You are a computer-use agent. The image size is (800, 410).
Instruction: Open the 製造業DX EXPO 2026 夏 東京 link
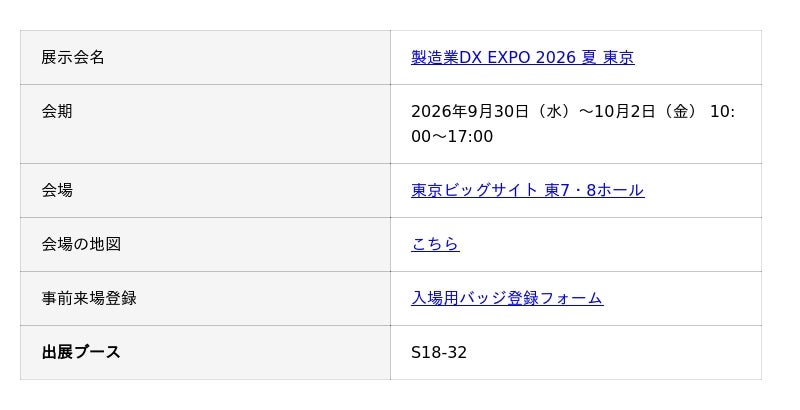click(522, 57)
